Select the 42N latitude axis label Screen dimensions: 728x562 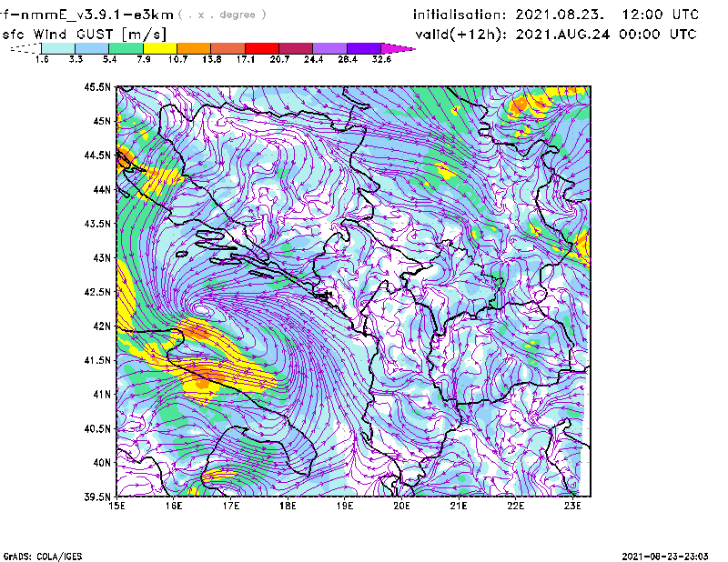click(102, 326)
